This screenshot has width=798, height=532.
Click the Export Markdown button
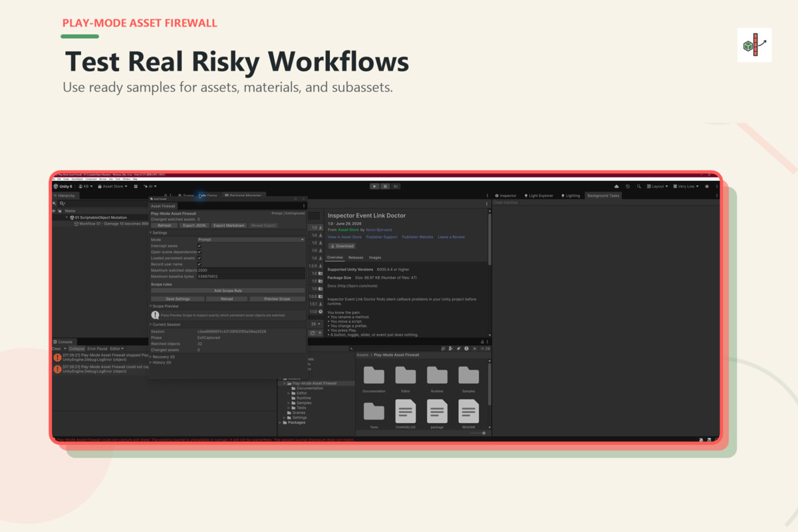click(229, 225)
